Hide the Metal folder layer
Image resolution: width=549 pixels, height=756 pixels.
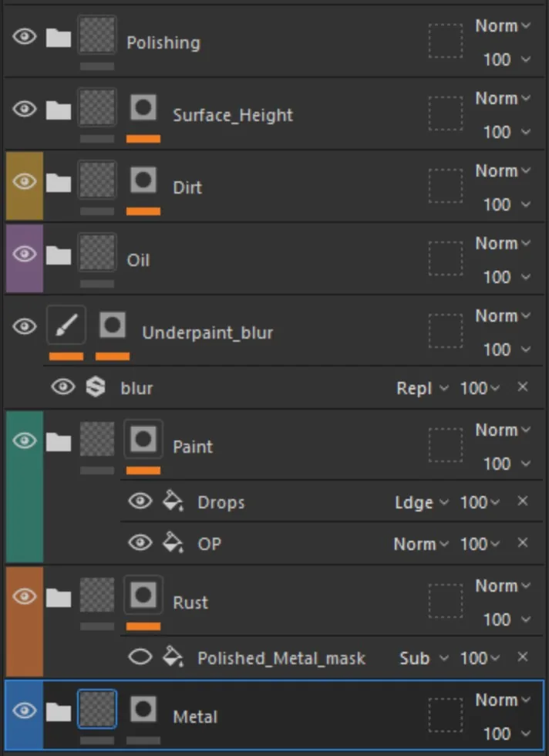pos(25,710)
